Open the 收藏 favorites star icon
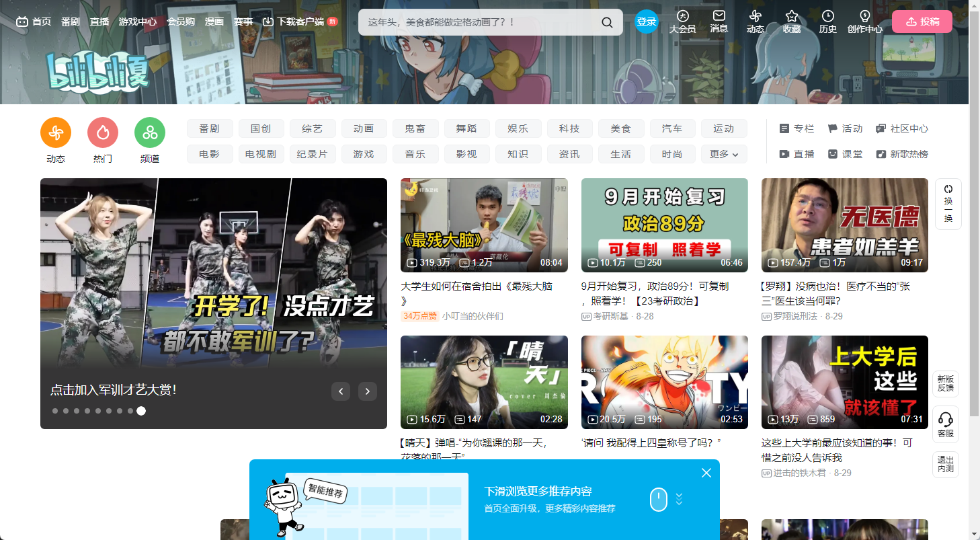This screenshot has width=980, height=540. (x=792, y=22)
